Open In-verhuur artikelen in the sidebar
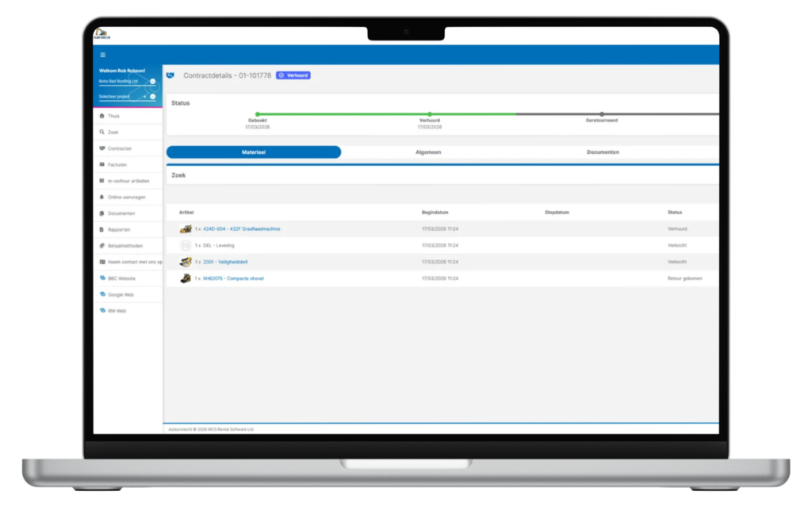The height and width of the screenshot is (507, 812). 128,181
